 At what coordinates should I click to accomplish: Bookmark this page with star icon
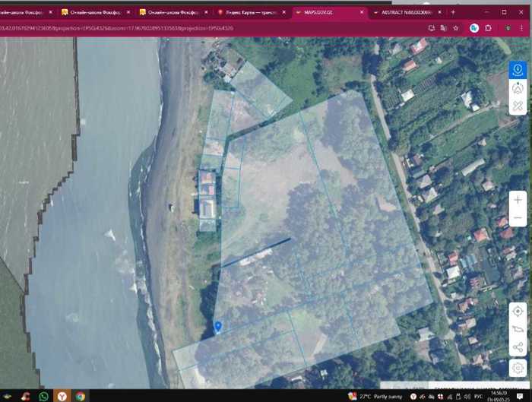pyautogui.click(x=456, y=27)
